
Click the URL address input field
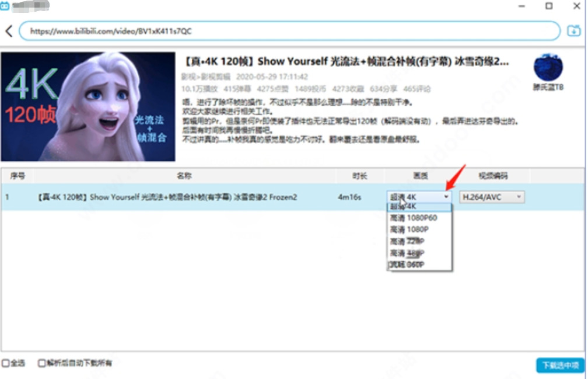pos(289,31)
